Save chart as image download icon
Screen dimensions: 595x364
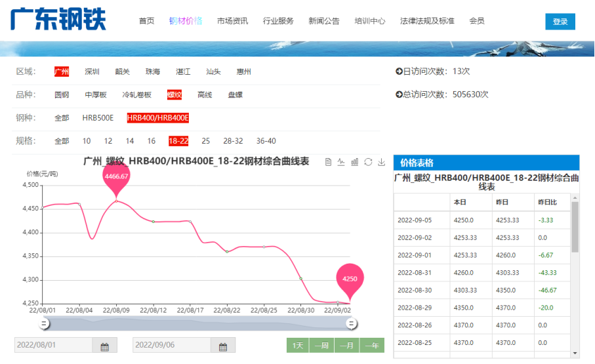(x=381, y=162)
